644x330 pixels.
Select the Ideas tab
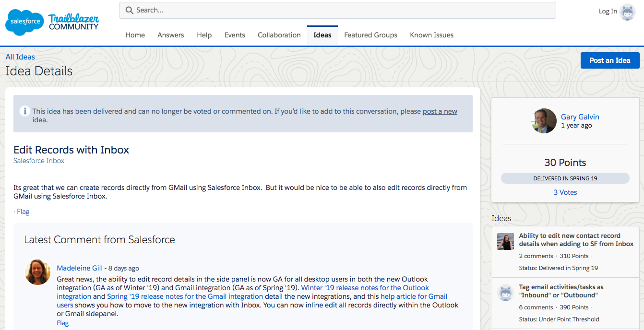point(322,35)
